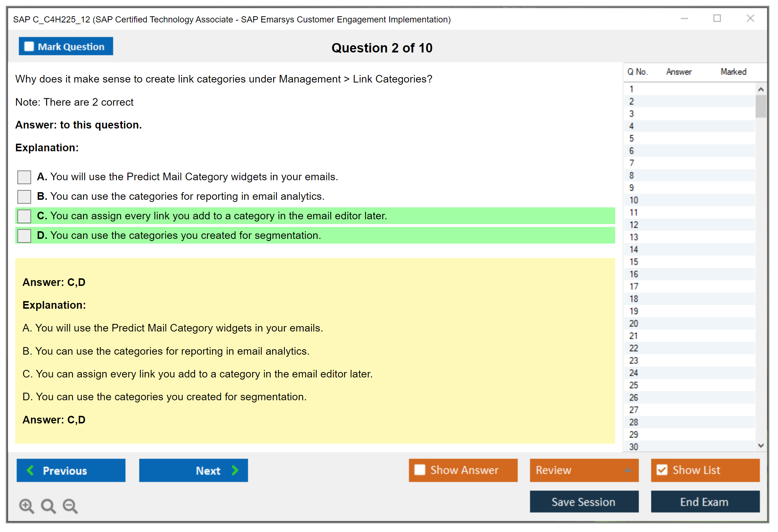This screenshot has width=778, height=532.
Task: Open question 25 from the list
Action: pos(634,385)
